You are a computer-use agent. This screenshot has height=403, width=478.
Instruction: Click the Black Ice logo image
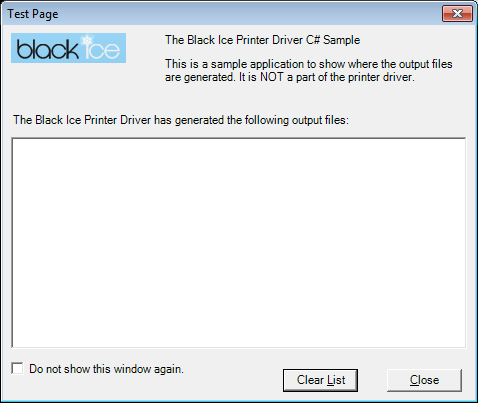[68, 48]
